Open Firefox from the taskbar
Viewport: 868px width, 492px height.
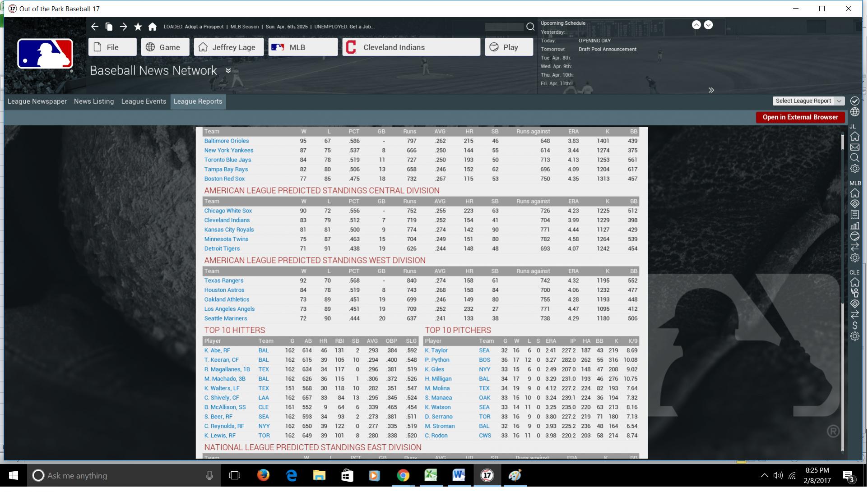click(263, 476)
